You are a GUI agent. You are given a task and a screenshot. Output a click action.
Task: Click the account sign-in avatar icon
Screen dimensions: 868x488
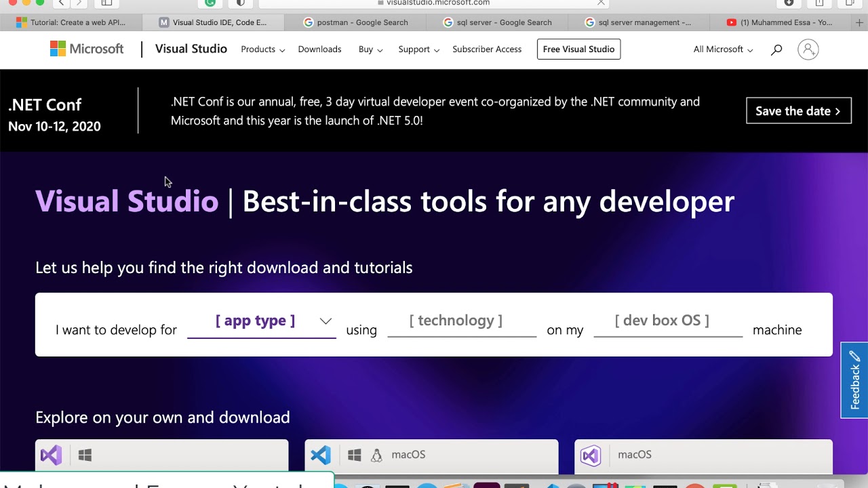[x=808, y=49]
